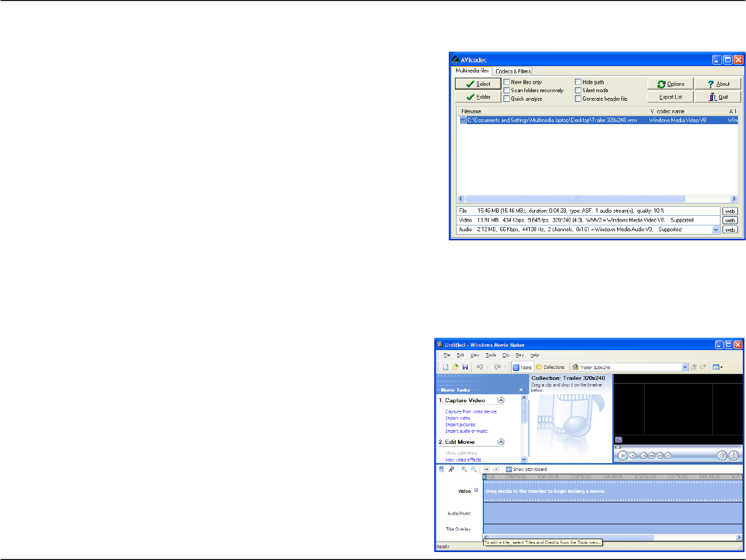Click the Folder button in AVIcodec
Viewport: 746px width, 560px height.
[x=478, y=97]
